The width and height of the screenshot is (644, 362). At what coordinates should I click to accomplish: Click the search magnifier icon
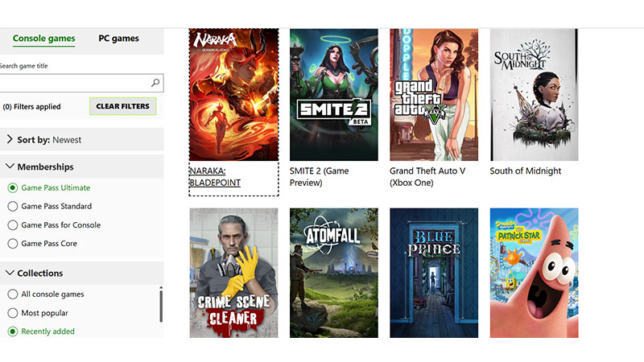click(x=155, y=83)
